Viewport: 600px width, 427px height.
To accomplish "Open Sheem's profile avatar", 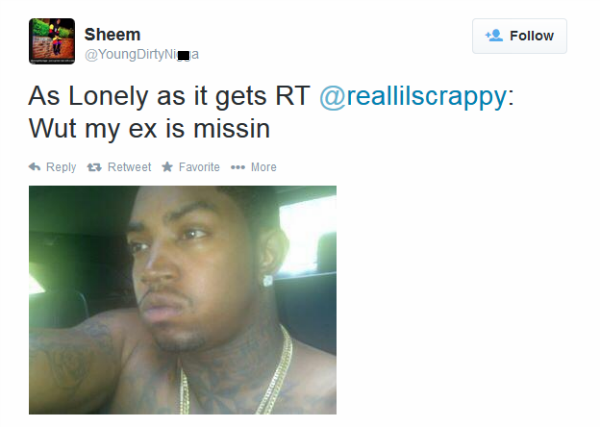I will (x=52, y=41).
